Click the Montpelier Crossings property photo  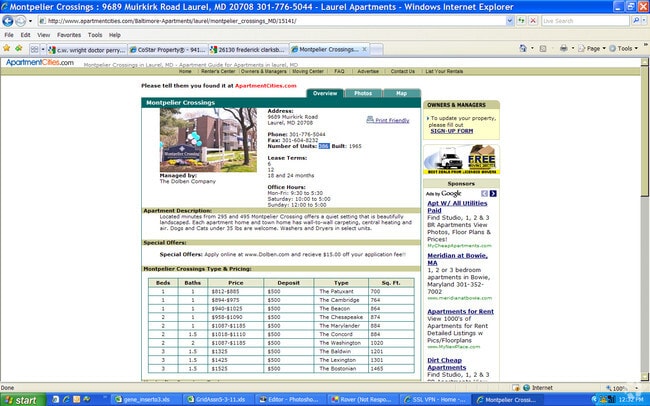(x=208, y=140)
